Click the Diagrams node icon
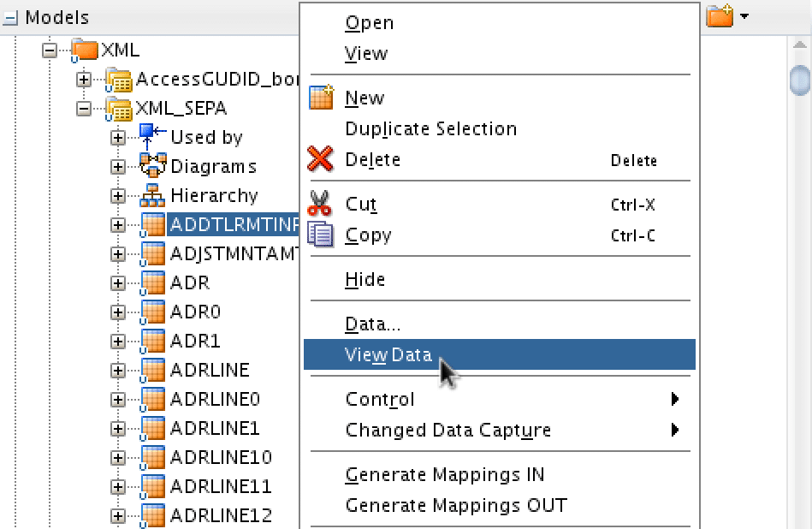 (153, 166)
